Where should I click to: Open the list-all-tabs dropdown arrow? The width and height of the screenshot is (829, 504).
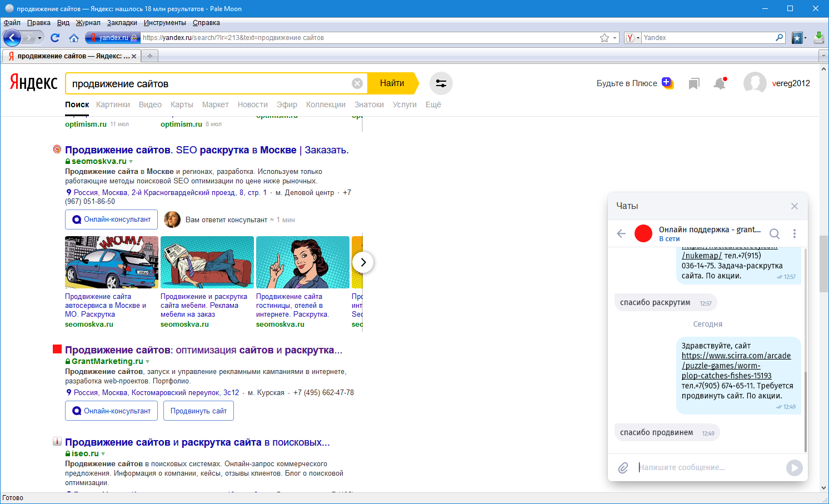point(823,56)
